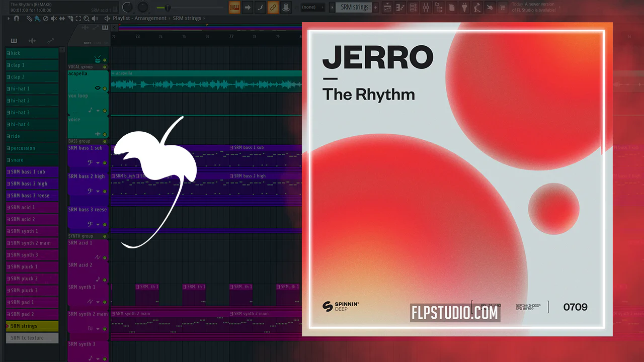Choose the Select tool in Playlist toolbar
This screenshot has width=644, height=362.
(x=78, y=18)
